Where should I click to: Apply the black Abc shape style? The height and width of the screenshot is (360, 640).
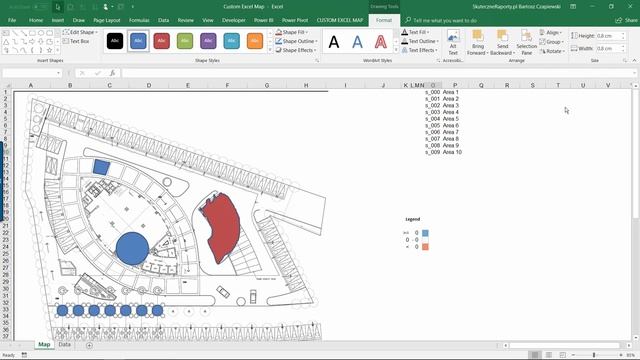click(115, 41)
